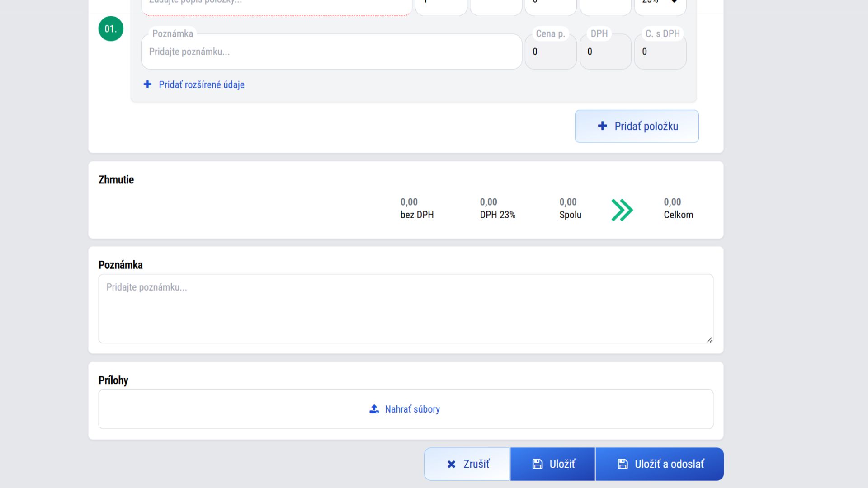Focus the item Poznámka note field
Viewport: 868px width, 488px height.
point(331,52)
